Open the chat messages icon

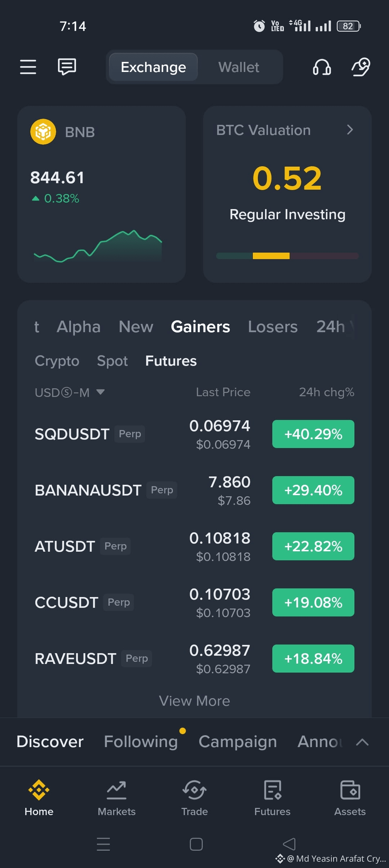coord(67,67)
